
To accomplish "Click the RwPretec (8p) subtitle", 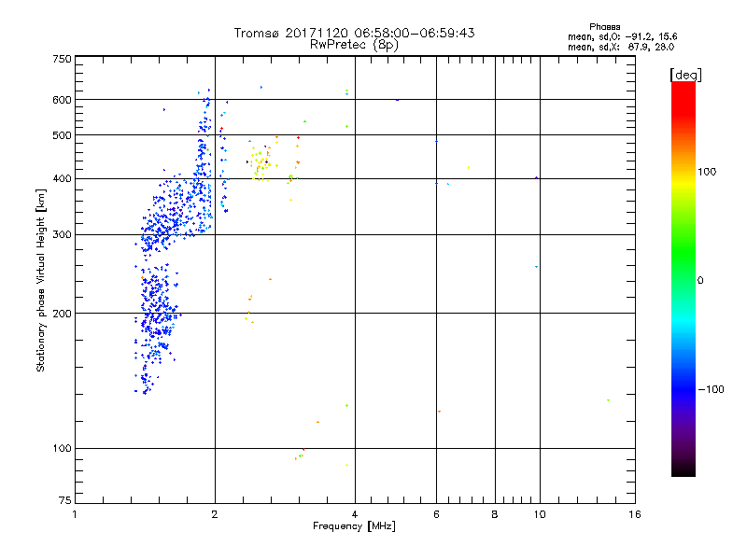I will [x=354, y=44].
